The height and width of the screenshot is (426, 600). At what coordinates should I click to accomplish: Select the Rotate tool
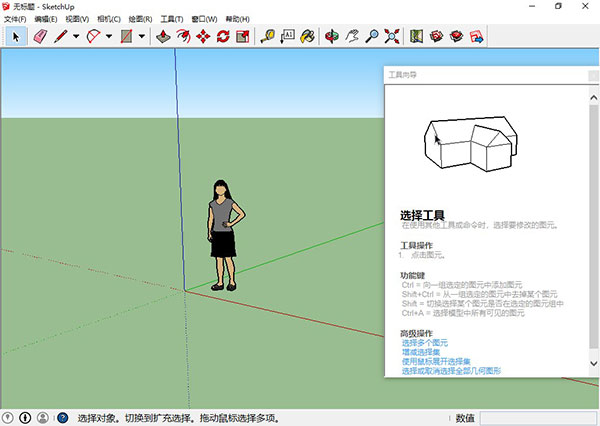pos(223,37)
